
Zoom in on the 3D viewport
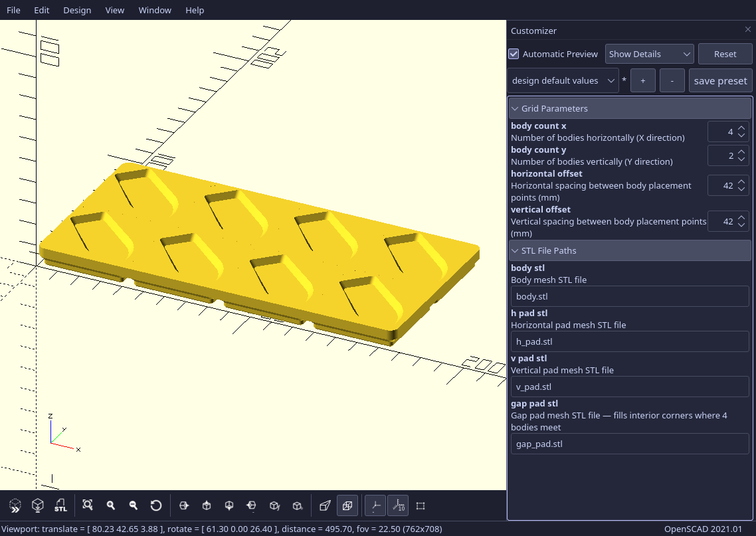(x=110, y=505)
